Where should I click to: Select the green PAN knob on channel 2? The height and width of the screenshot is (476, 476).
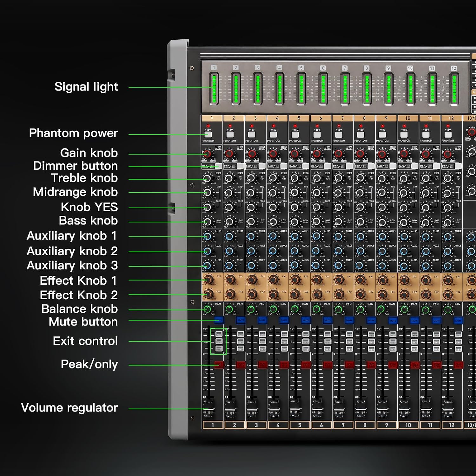(x=229, y=309)
